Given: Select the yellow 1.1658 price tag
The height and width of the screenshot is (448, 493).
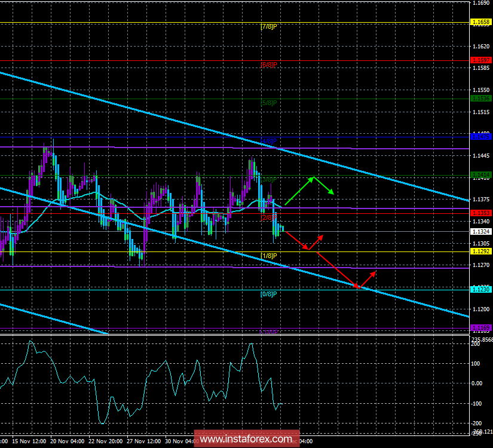Looking at the screenshot, I should click(481, 22).
